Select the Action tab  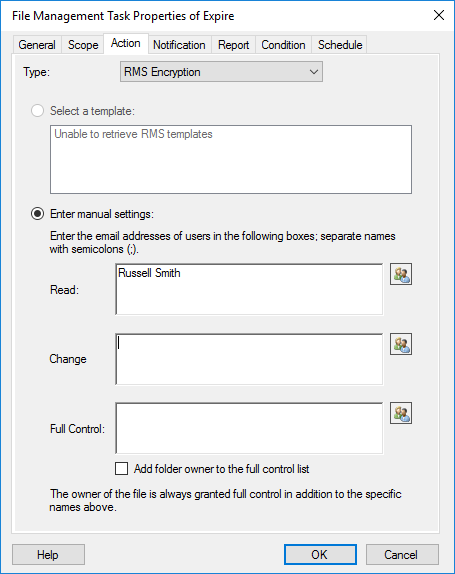126,44
